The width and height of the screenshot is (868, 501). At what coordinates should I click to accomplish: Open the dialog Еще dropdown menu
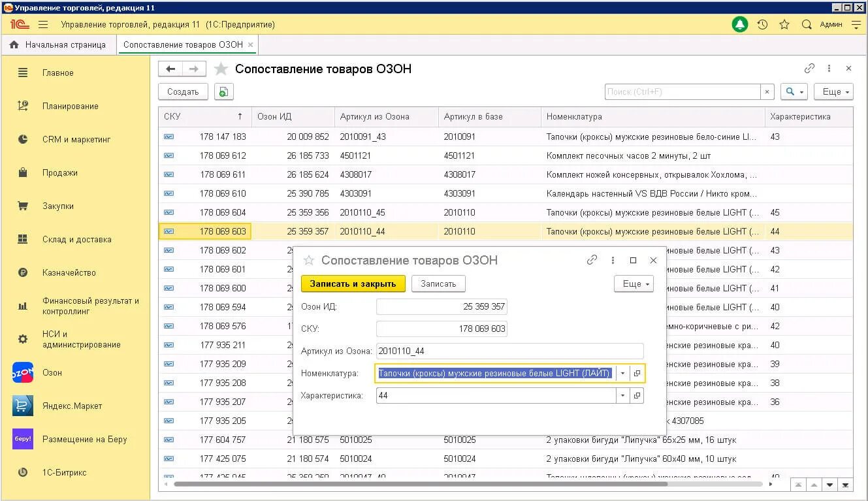coord(634,283)
